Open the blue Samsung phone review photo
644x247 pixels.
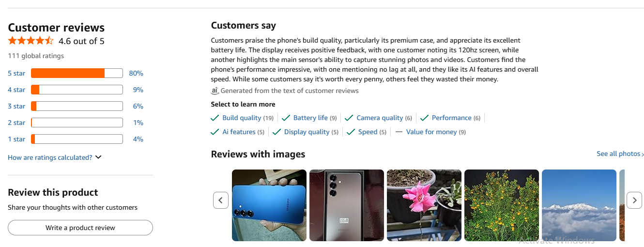269,205
